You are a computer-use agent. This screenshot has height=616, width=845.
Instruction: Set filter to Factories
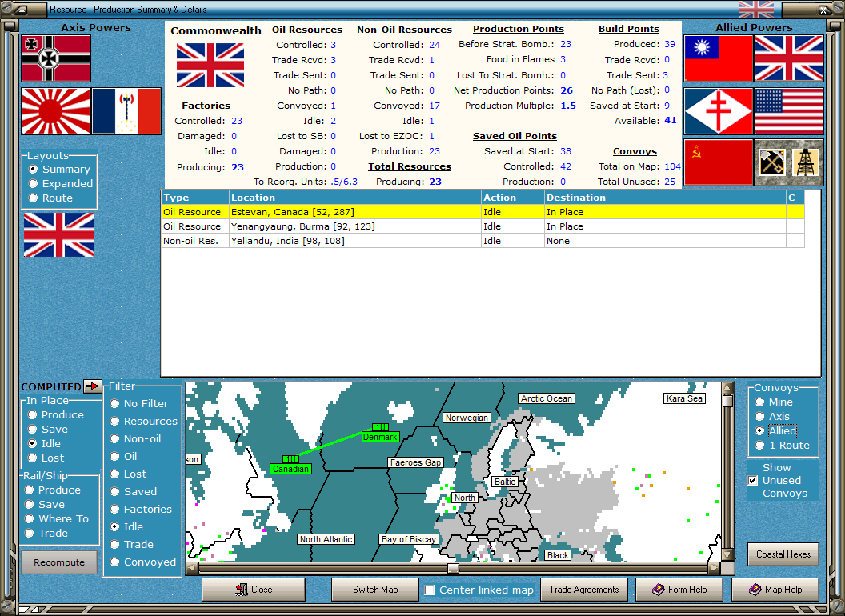point(141,510)
